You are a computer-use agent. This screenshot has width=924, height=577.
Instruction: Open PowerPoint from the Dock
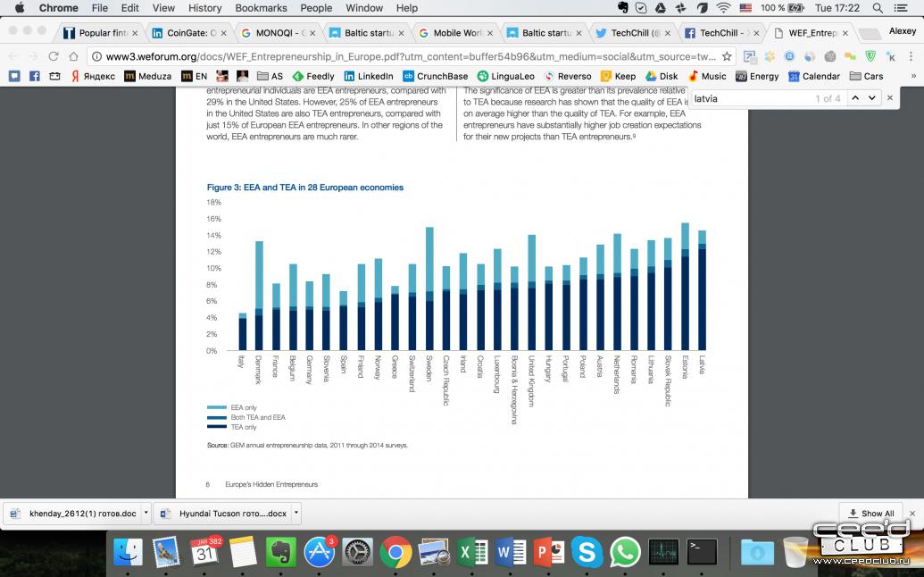tap(549, 552)
